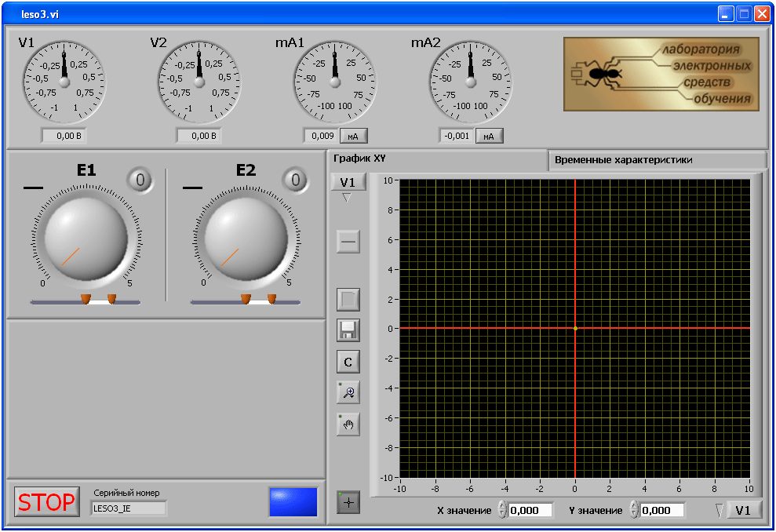Toggle the round 0 button for E1

140,180
